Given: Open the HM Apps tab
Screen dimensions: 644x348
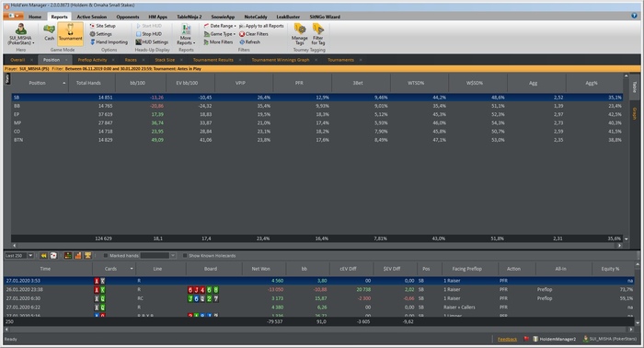Looking at the screenshot, I should (x=157, y=17).
